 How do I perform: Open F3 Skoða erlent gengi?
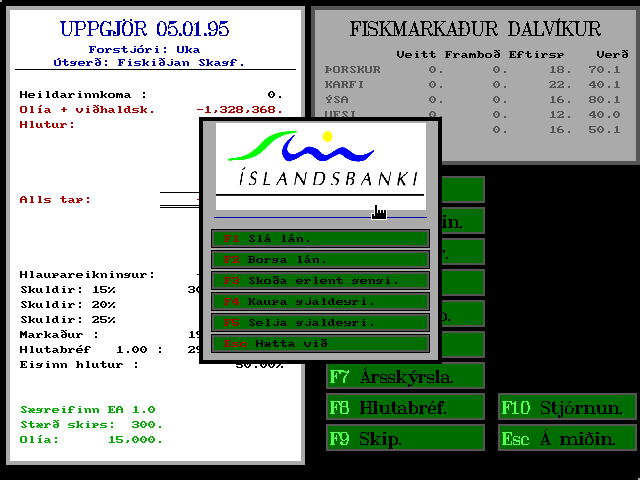(x=320, y=280)
